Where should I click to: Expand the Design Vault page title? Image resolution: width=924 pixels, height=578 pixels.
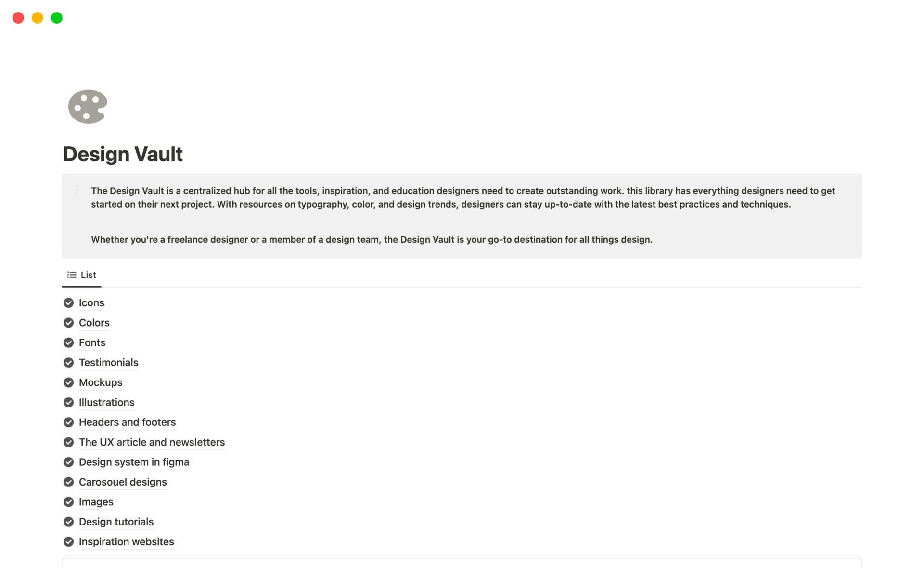pyautogui.click(x=122, y=153)
